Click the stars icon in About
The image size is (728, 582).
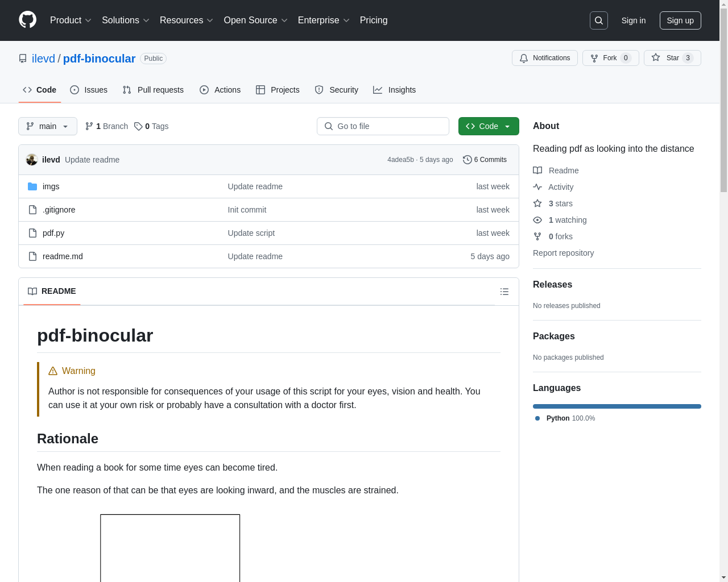(x=537, y=203)
